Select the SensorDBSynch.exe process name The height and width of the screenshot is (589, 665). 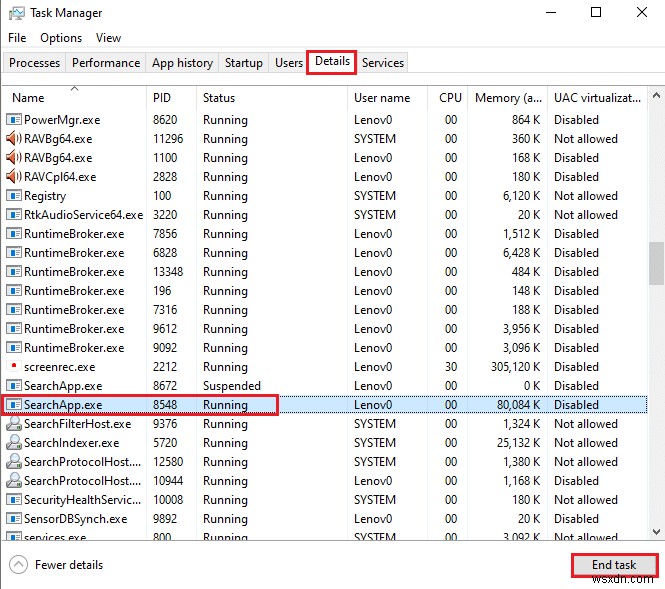[75, 519]
